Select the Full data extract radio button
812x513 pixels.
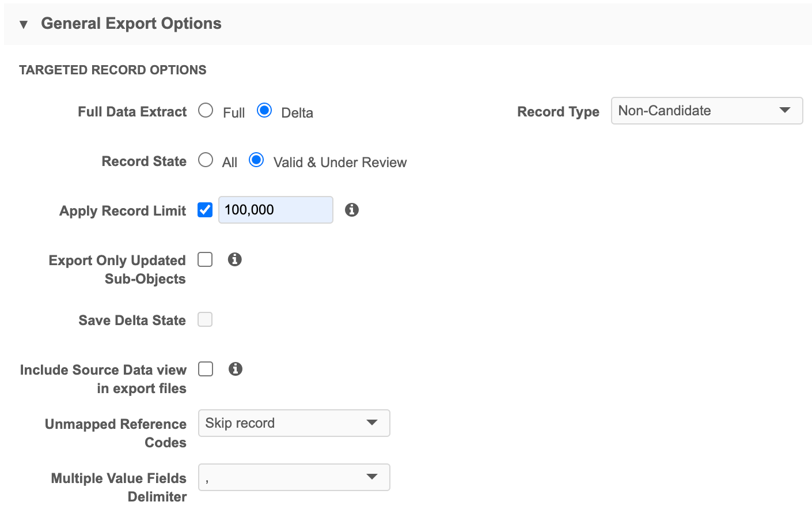tap(206, 111)
